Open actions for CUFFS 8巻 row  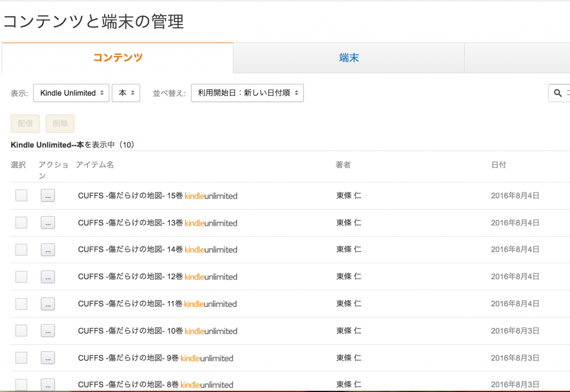tap(48, 385)
